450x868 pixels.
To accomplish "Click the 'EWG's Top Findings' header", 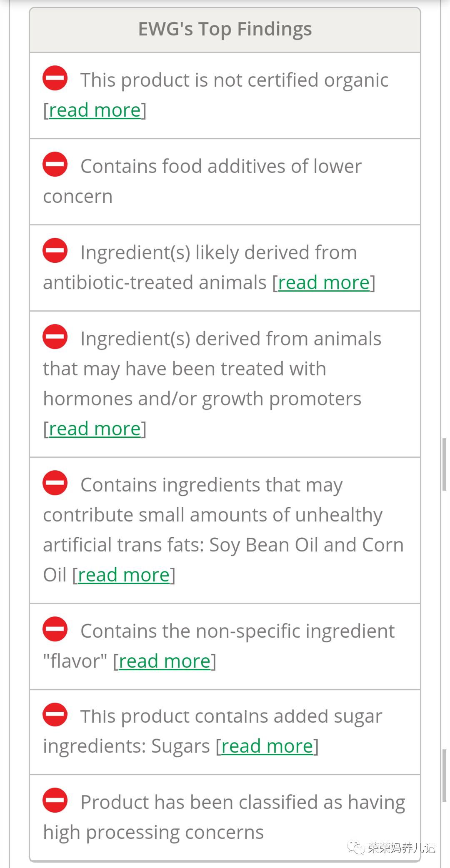I will pyautogui.click(x=225, y=30).
